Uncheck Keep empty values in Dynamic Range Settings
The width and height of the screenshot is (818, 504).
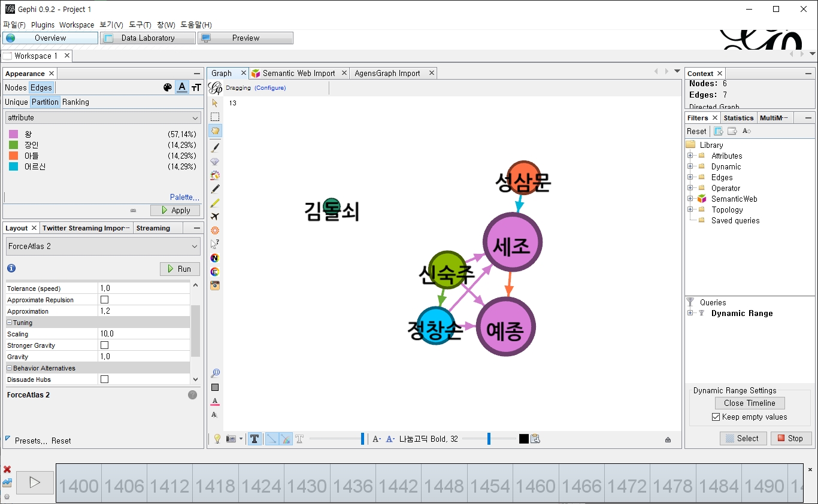716,417
